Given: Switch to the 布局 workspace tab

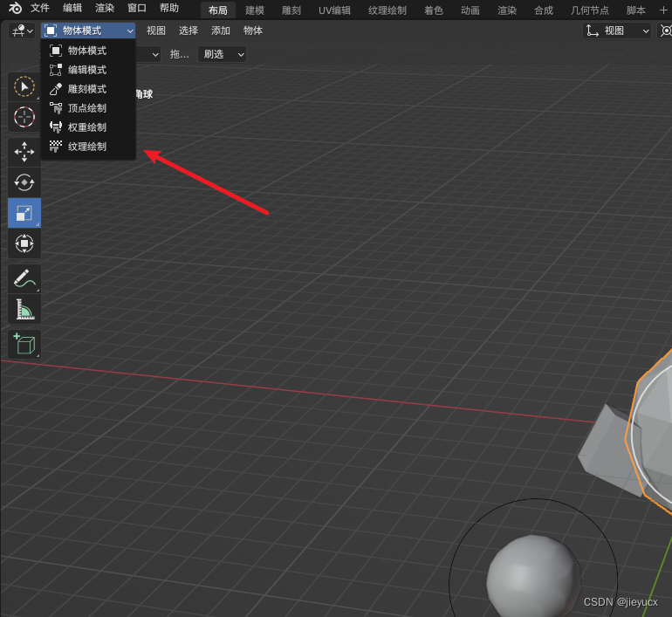Looking at the screenshot, I should [x=217, y=10].
